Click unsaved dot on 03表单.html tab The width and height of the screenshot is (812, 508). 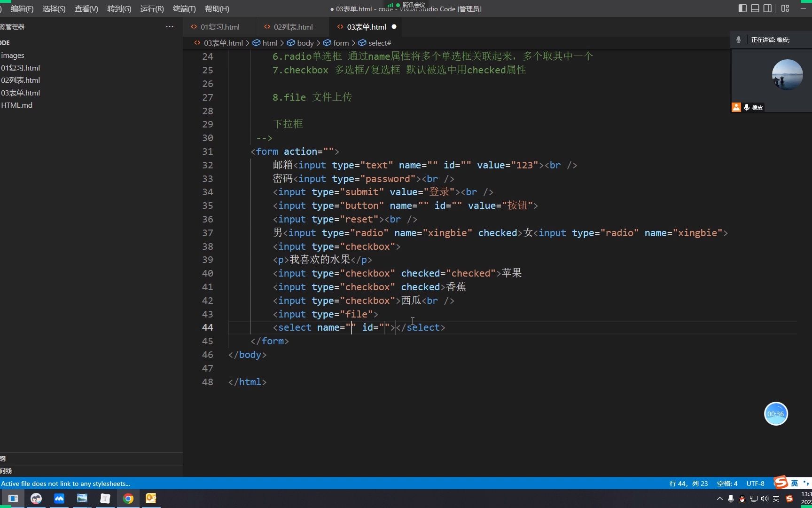[x=394, y=27]
